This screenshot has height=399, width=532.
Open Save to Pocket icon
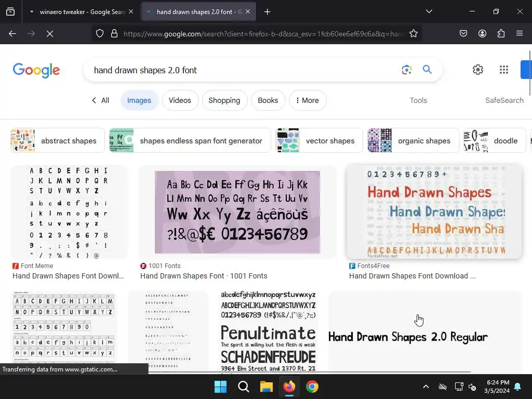(x=463, y=34)
